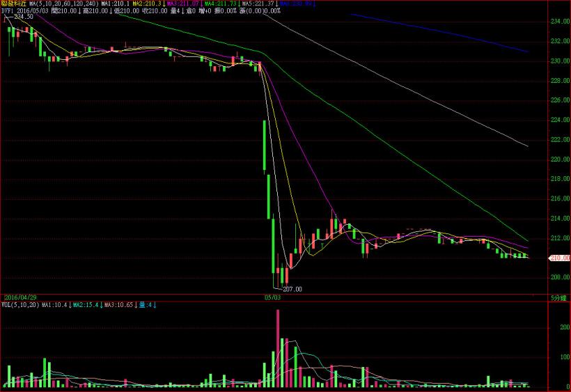The height and width of the screenshot is (392, 571).
Task: Click the 200 volume axis label
Action: 565,327
